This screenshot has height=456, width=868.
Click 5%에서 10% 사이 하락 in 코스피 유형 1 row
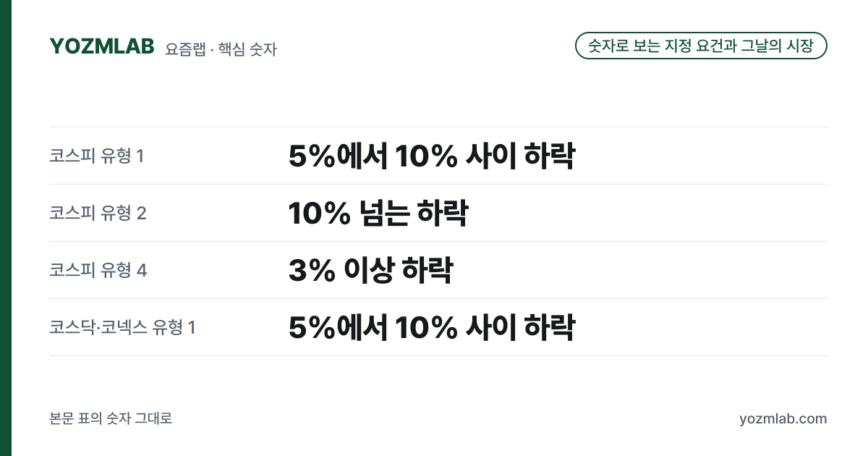(431, 156)
